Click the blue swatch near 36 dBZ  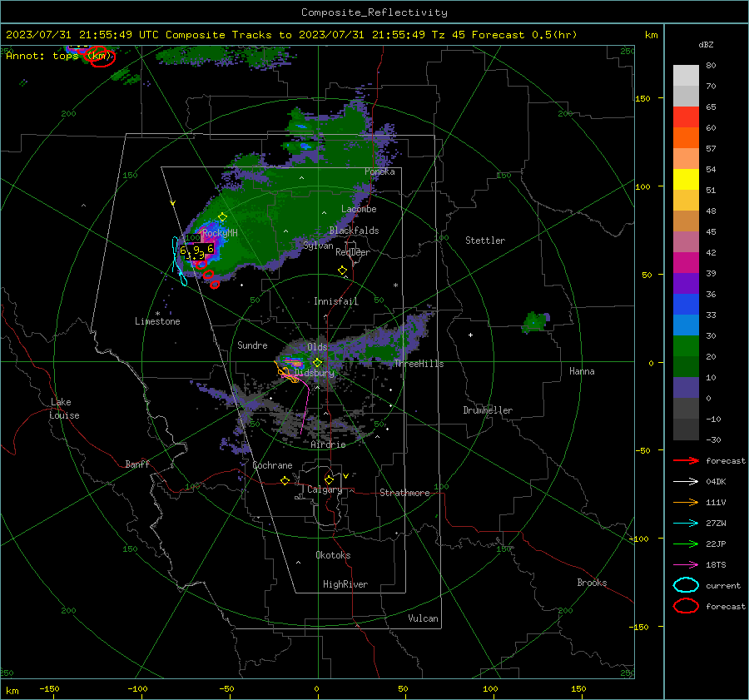coord(686,304)
